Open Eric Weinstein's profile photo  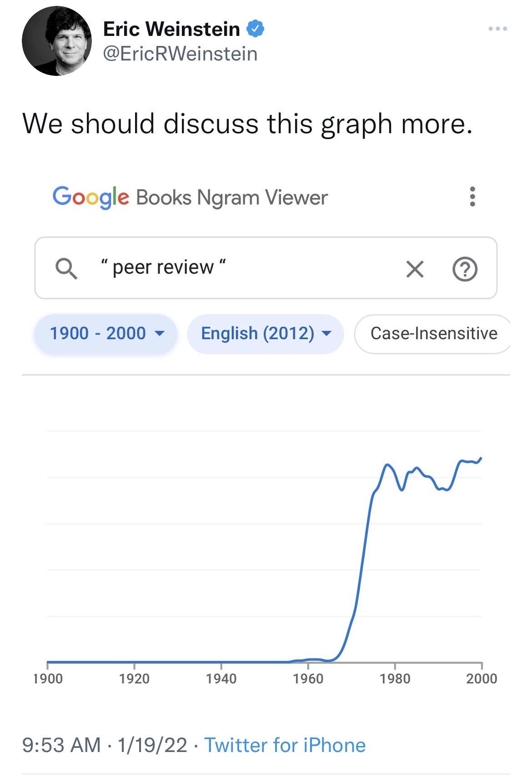point(56,41)
